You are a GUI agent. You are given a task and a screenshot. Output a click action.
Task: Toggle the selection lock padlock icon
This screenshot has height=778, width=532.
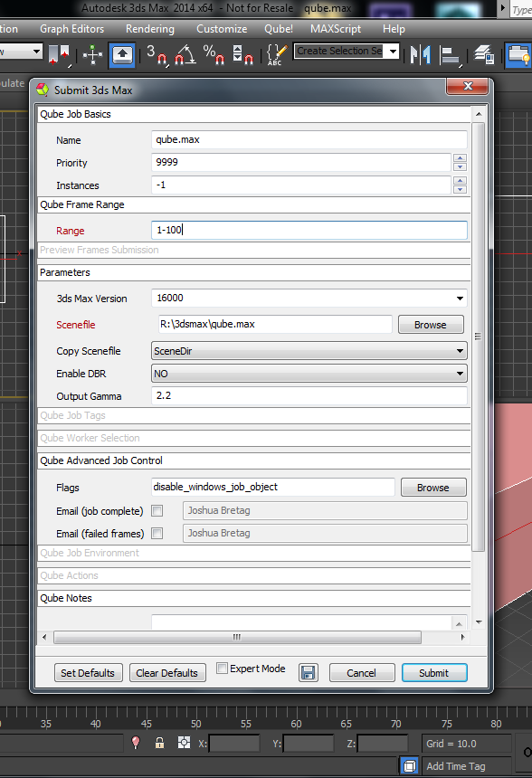(159, 743)
